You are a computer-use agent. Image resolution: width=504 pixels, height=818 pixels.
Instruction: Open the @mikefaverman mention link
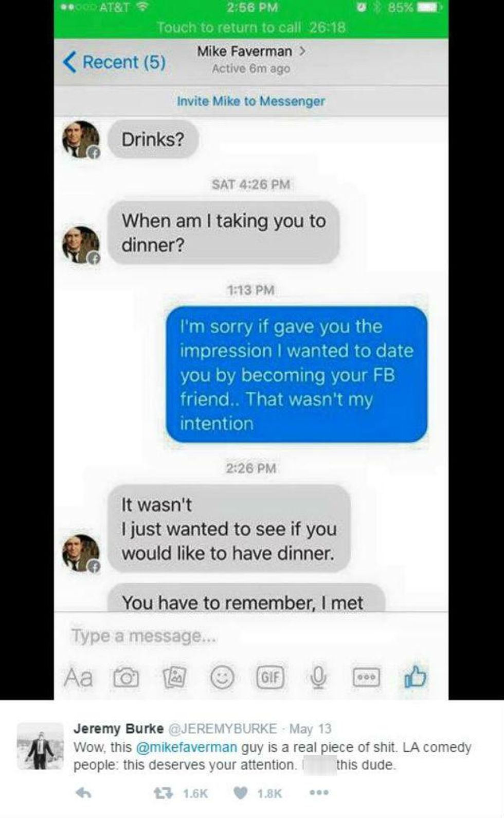(x=186, y=747)
